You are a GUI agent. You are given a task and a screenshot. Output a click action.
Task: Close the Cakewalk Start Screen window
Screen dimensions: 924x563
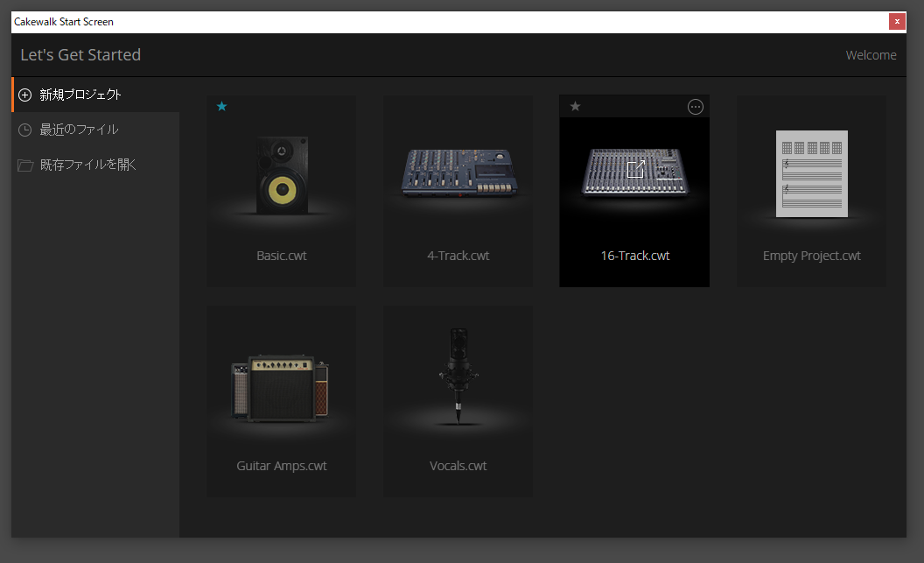click(897, 22)
